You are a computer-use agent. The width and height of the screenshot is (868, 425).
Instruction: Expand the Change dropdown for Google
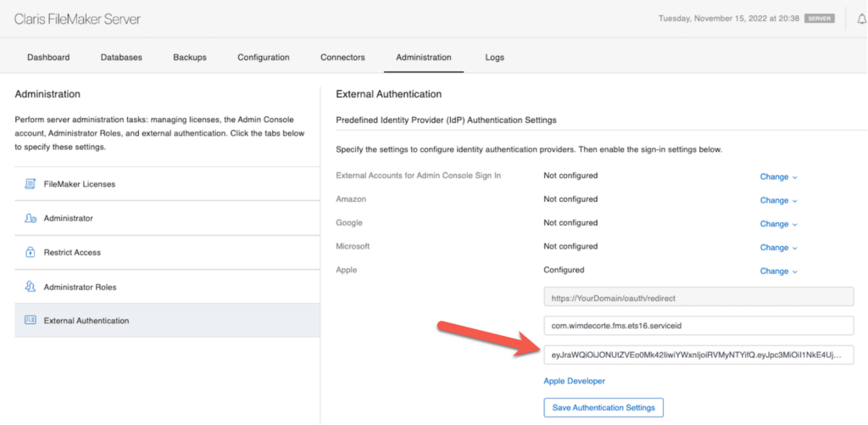click(x=778, y=224)
